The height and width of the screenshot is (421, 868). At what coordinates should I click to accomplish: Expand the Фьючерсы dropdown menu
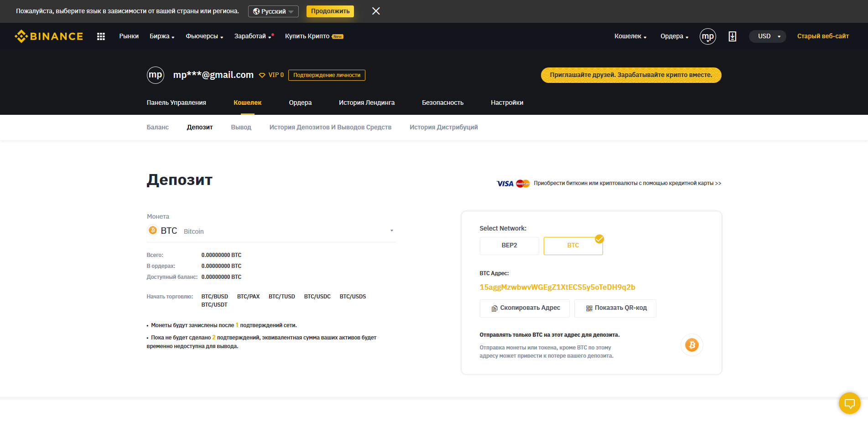click(x=204, y=36)
